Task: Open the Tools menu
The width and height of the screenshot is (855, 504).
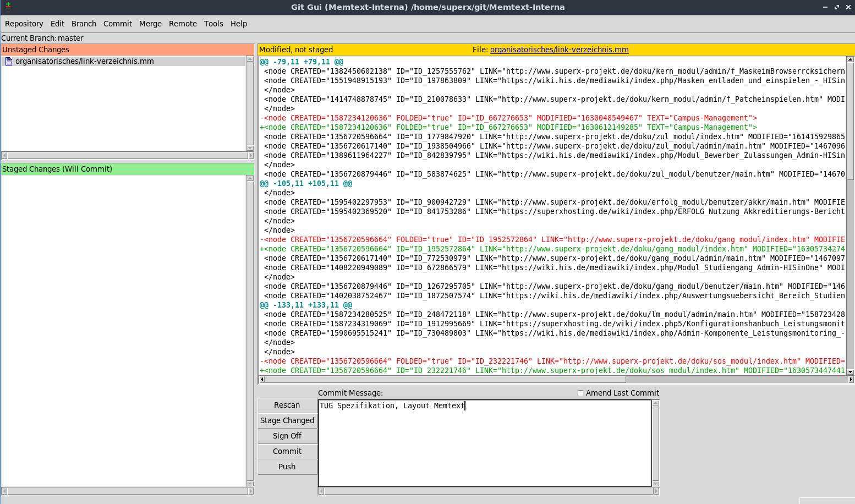Action: (x=213, y=24)
